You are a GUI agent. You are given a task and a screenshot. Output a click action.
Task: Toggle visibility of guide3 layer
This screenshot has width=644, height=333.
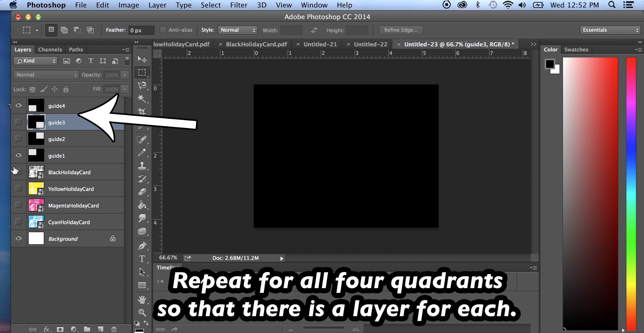18,122
